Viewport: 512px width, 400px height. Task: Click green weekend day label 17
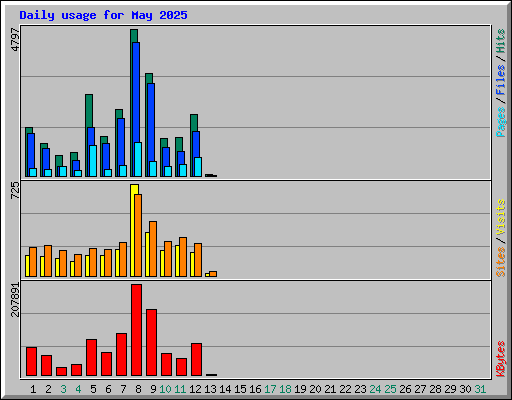coord(270,389)
